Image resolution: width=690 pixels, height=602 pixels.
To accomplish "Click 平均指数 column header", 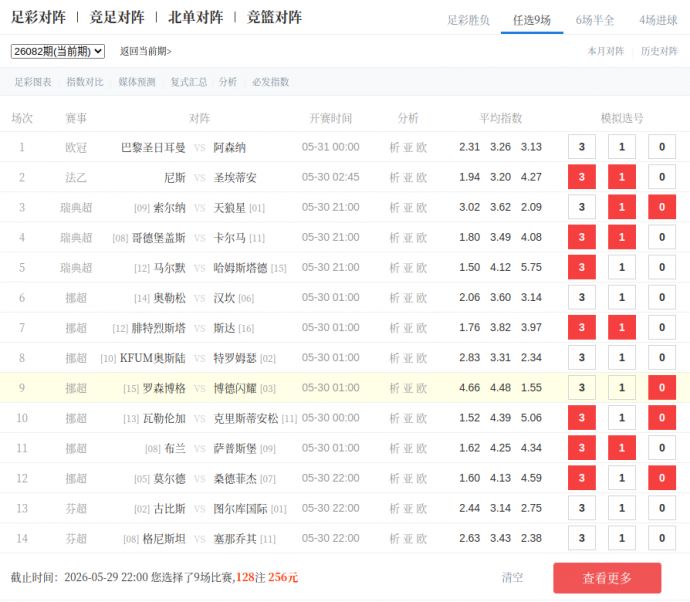I will (x=500, y=118).
